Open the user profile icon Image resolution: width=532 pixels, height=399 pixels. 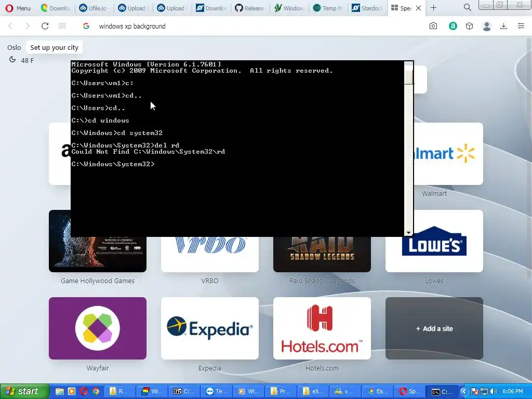coord(487,26)
